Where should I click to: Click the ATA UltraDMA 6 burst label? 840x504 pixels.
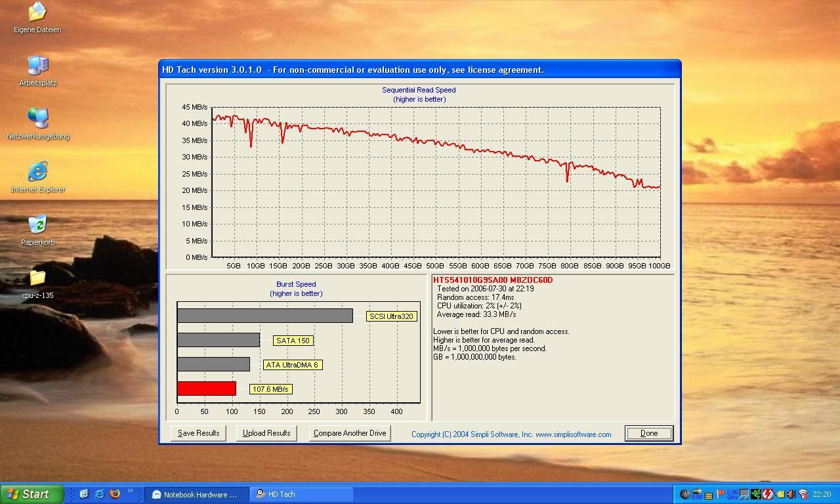tap(293, 365)
